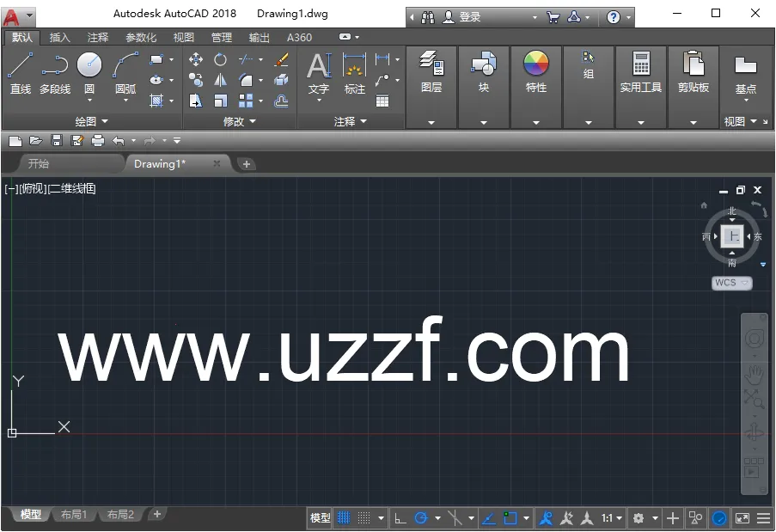Expand the Draw (绘图) panel
776x532 pixels.
(91, 122)
